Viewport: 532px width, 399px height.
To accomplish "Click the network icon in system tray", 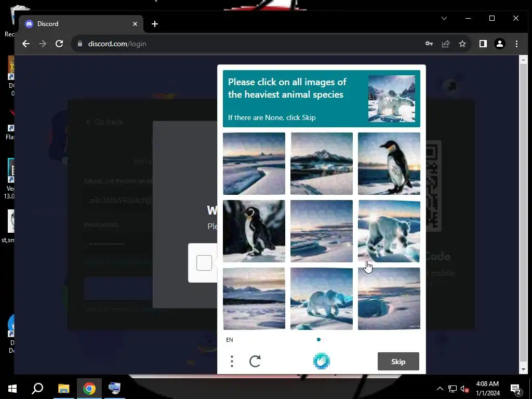I will pyautogui.click(x=453, y=389).
